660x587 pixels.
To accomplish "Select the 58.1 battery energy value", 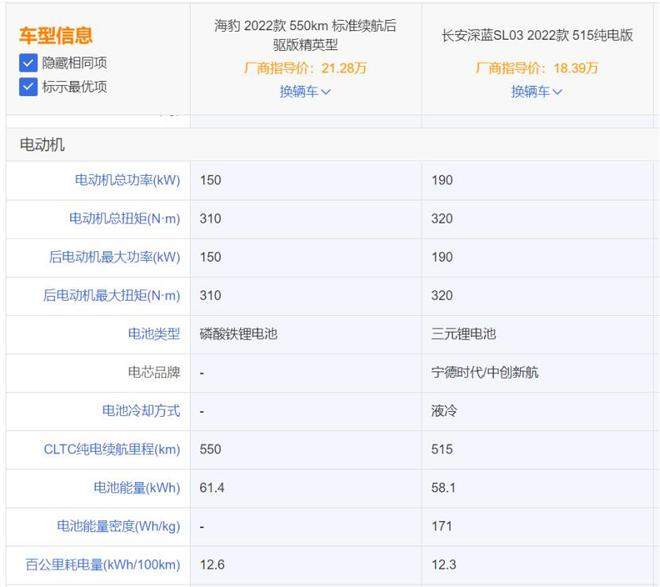I will coord(443,488).
